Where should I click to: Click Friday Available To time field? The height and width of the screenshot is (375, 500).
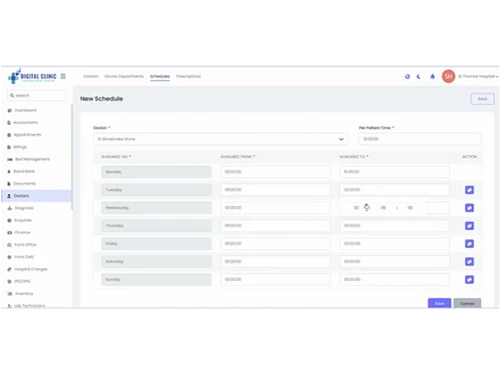394,244
